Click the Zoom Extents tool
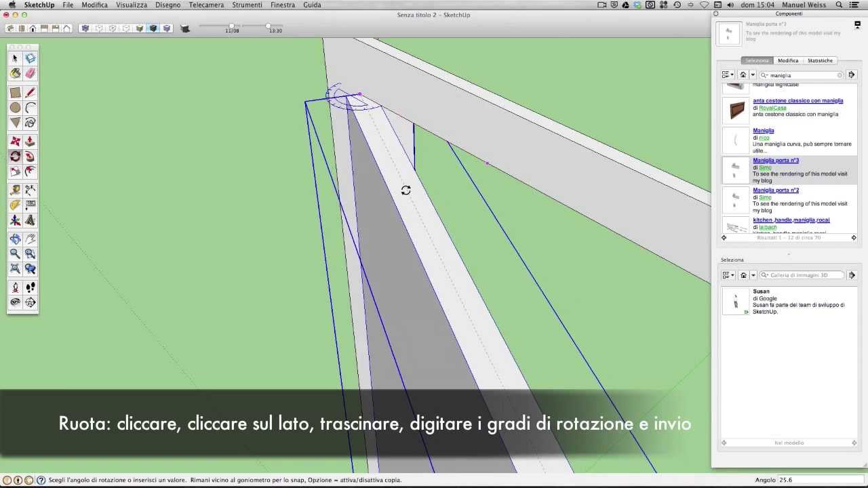The height and width of the screenshot is (488, 868). [x=15, y=269]
